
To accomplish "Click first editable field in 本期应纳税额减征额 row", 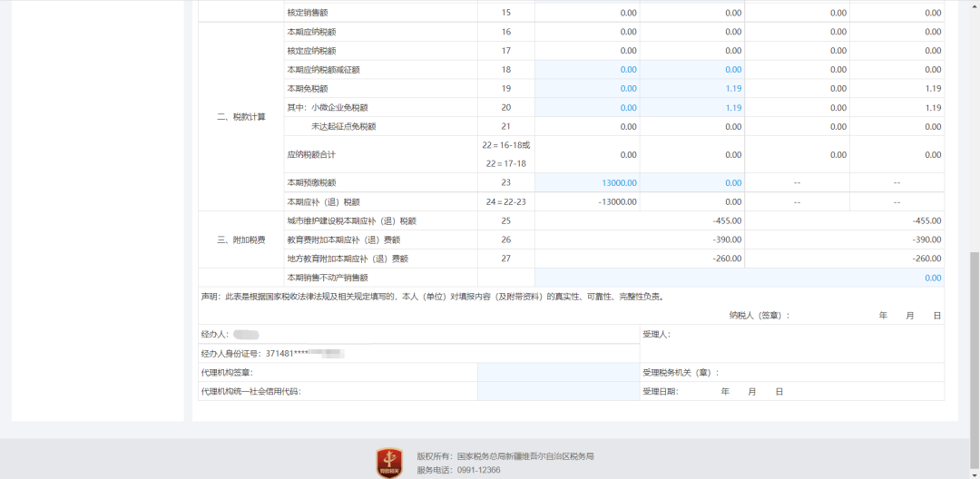I will pyautogui.click(x=587, y=70).
